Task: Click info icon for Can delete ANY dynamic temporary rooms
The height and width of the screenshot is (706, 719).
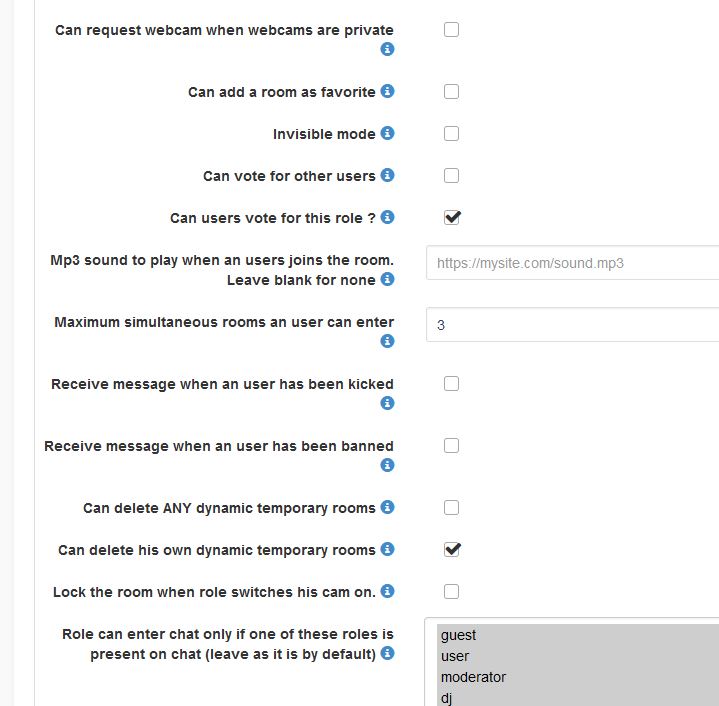Action: [x=388, y=507]
